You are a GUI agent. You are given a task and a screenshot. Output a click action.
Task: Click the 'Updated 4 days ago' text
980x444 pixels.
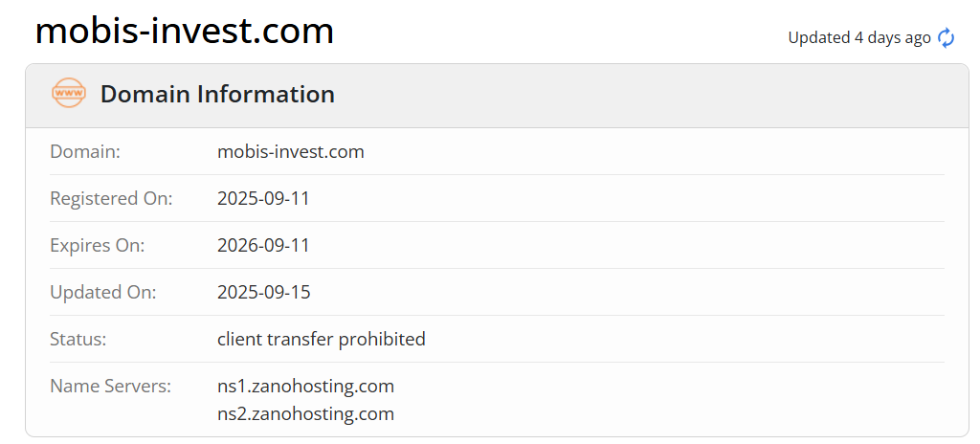tap(858, 37)
